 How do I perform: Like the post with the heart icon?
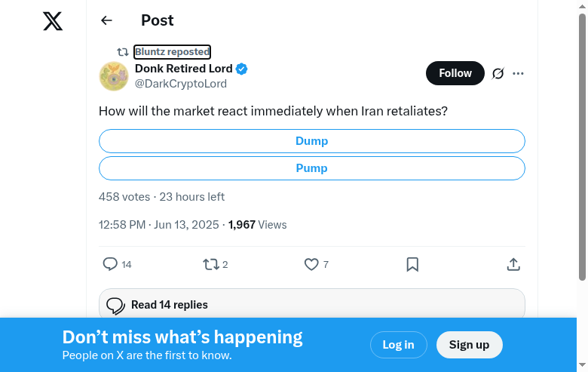311,264
